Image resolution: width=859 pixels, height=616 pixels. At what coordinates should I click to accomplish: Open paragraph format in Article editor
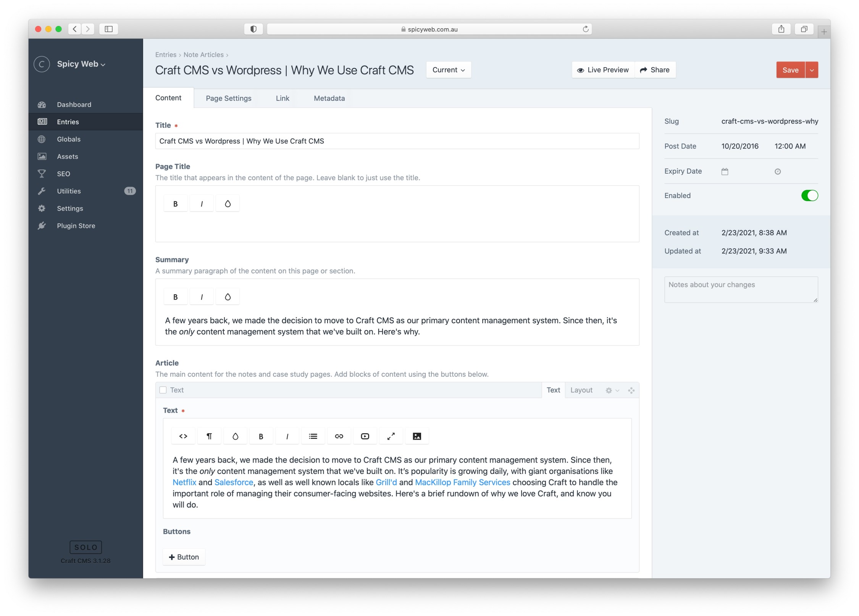[209, 436]
